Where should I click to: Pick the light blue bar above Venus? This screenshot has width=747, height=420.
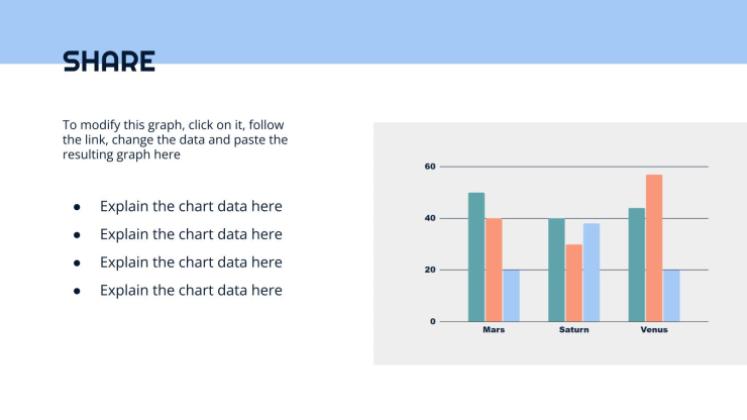tap(671, 296)
